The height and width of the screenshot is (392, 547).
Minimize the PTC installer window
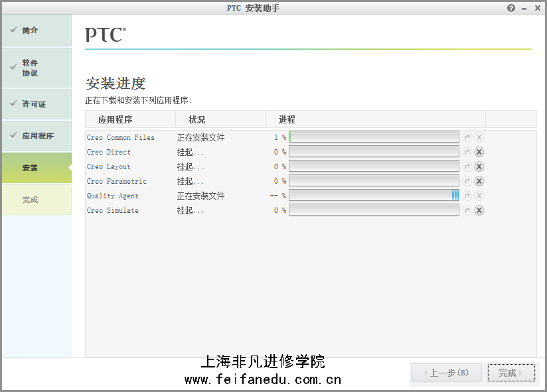[524, 9]
